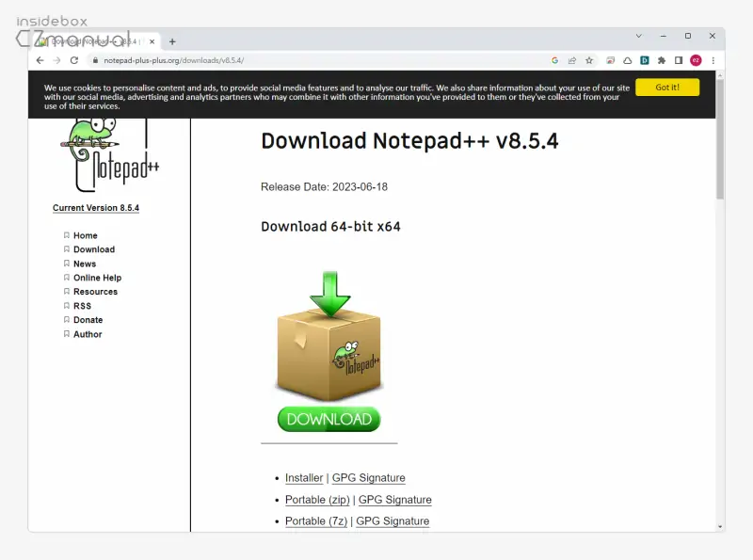Open the Extensions puzzle-piece icon
The width and height of the screenshot is (753, 560).
[x=661, y=59]
